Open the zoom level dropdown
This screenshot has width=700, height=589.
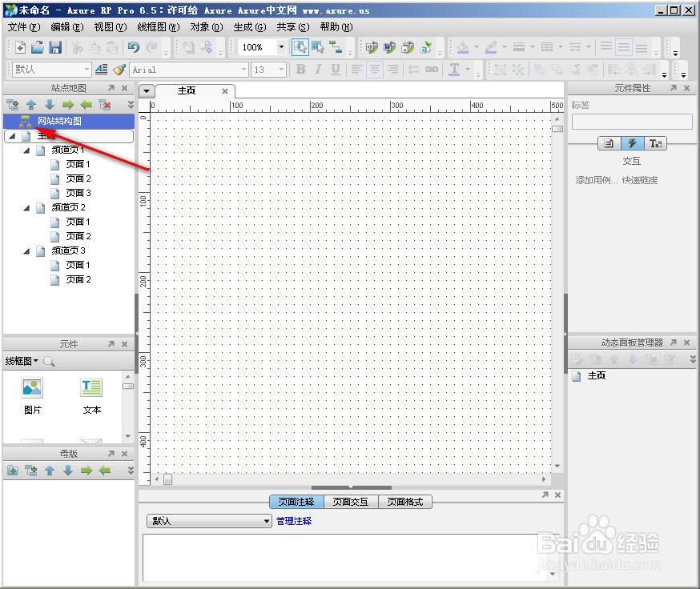click(x=281, y=47)
